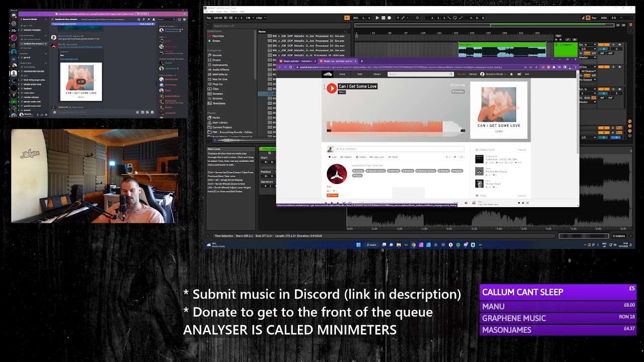Image resolution: width=644 pixels, height=362 pixels.
Task: Select Ableton Samples category
Action: click(217, 94)
